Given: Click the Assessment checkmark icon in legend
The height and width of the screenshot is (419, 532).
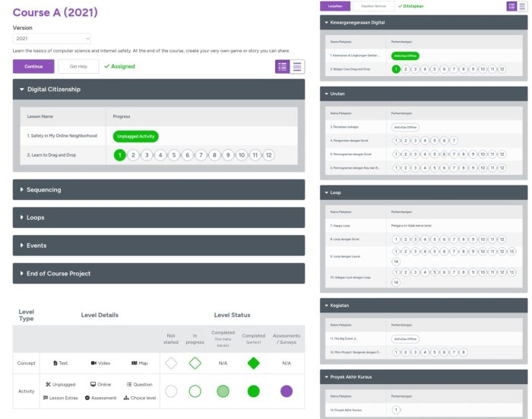Looking at the screenshot, I should [x=87, y=398].
